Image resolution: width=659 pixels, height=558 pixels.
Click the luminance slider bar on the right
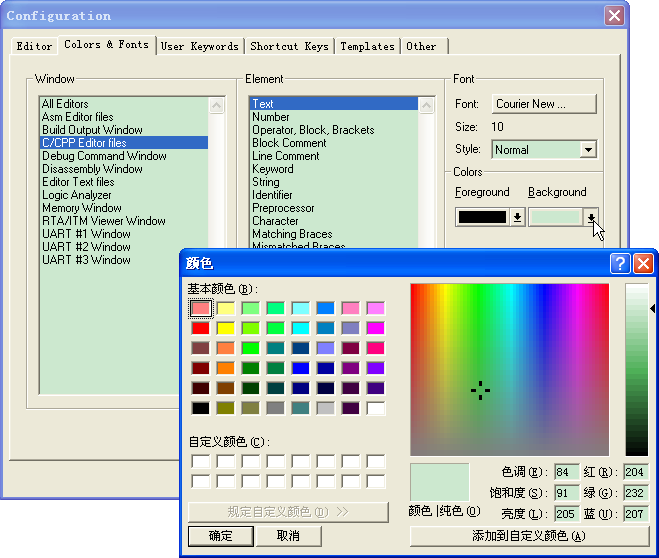(636, 370)
